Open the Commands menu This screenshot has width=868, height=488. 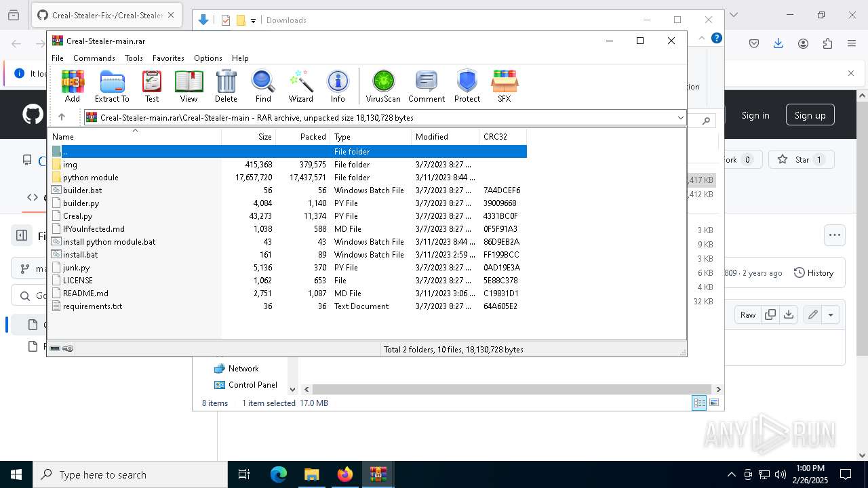[94, 58]
